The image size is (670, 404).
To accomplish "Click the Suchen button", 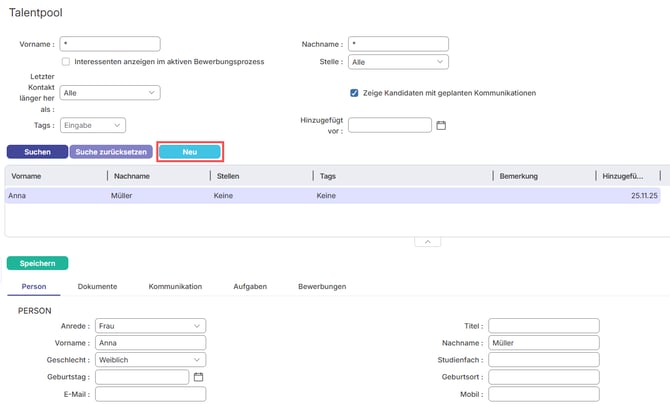I will point(36,152).
